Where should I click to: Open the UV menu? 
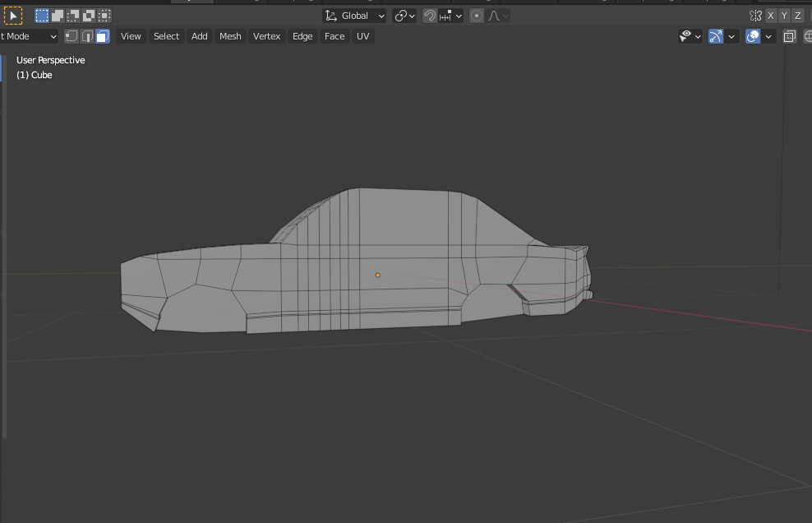pyautogui.click(x=362, y=36)
